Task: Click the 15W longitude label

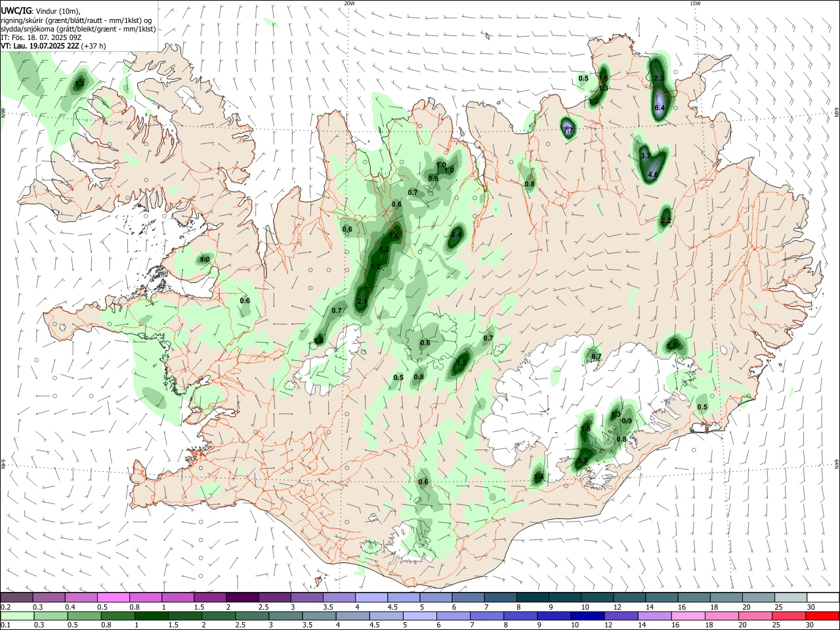Action: pos(695,3)
